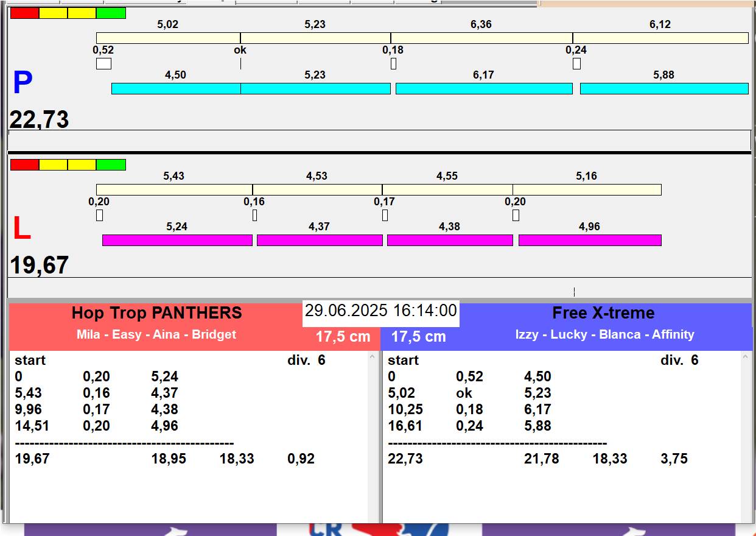The height and width of the screenshot is (536, 756).
Task: Click the 0,16 pass marker box in lane L
Action: click(x=254, y=215)
